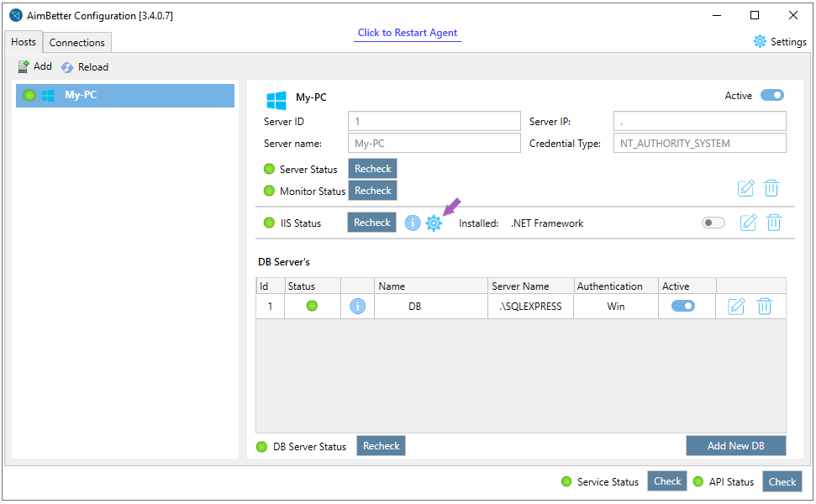Recheck the Monitor Status
The height and width of the screenshot is (504, 816).
point(372,191)
